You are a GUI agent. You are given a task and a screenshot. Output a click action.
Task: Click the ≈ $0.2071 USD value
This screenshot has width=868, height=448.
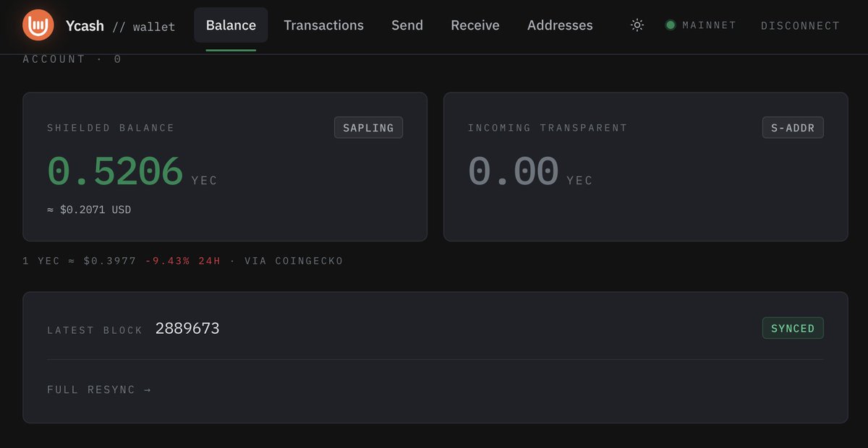click(x=89, y=210)
